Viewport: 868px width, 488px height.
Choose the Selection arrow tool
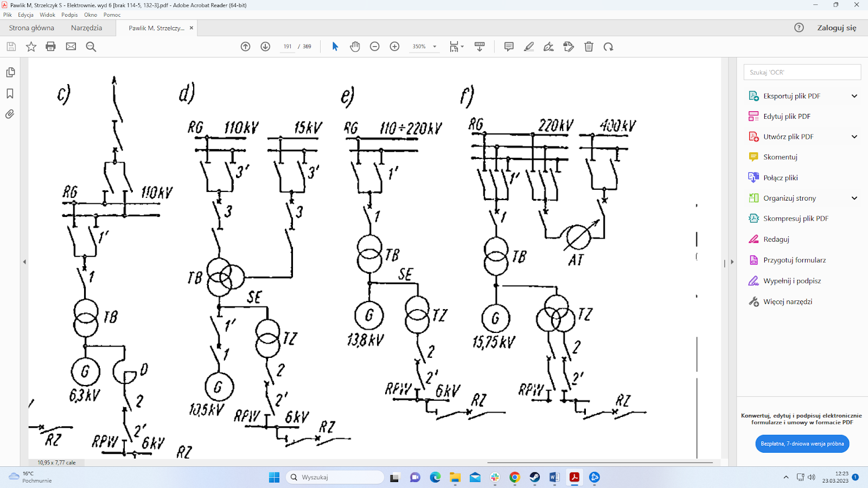point(335,47)
